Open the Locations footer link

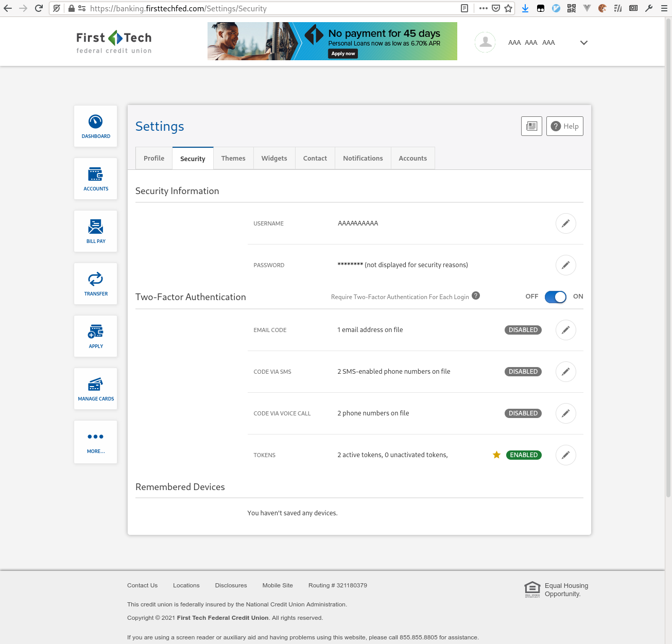tap(186, 585)
